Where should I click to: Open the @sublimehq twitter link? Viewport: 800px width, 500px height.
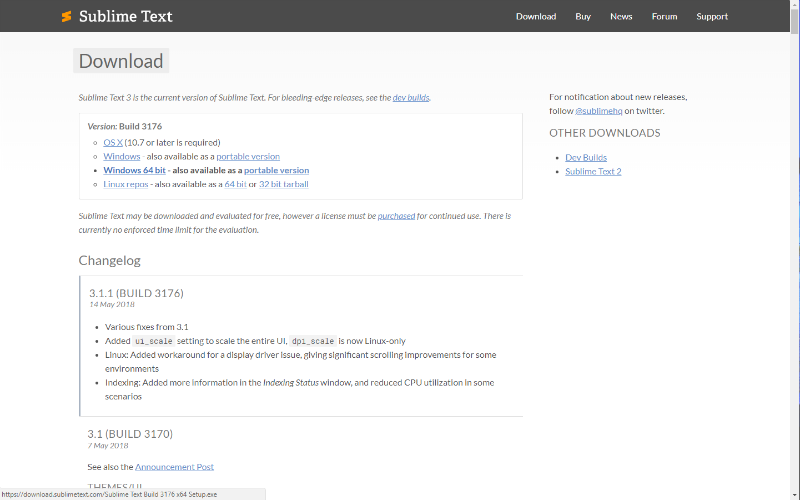[598, 111]
